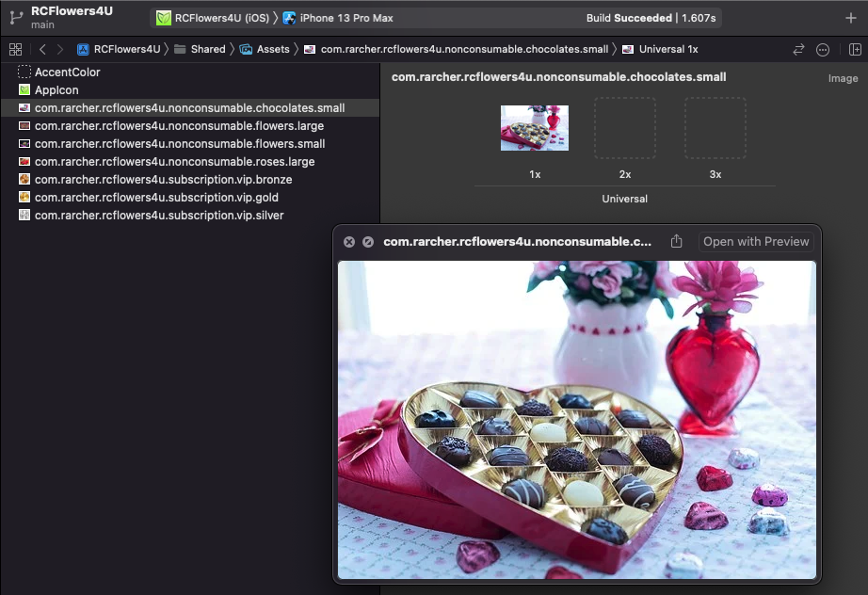Select the subscription.vip.gold asset
The image size is (868, 595).
[190, 197]
